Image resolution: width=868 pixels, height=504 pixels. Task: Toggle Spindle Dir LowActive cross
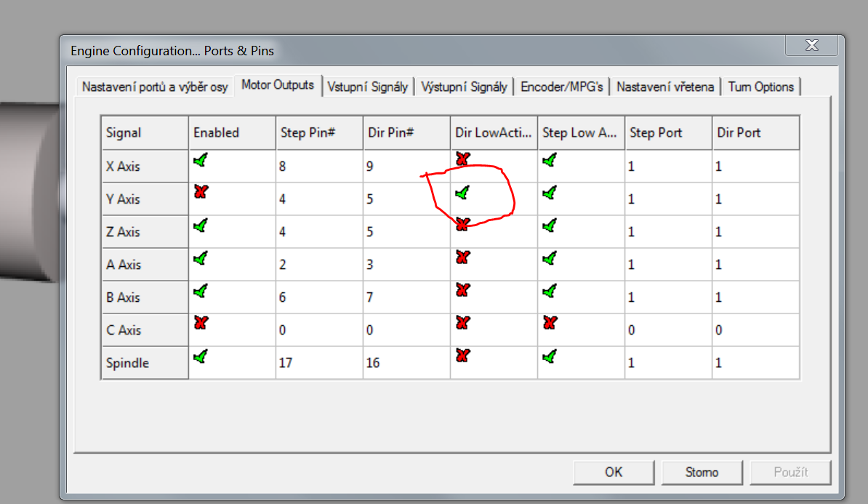[x=462, y=356]
